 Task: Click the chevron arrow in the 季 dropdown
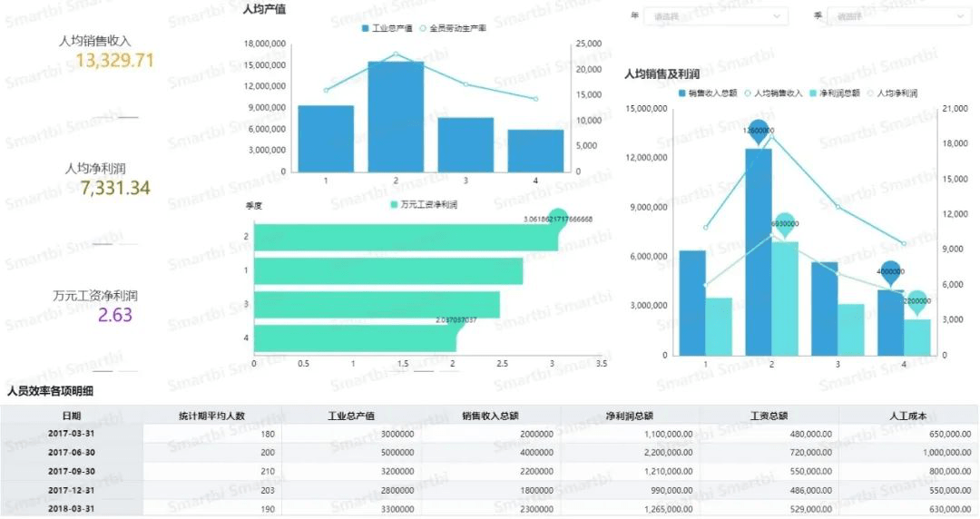[961, 16]
